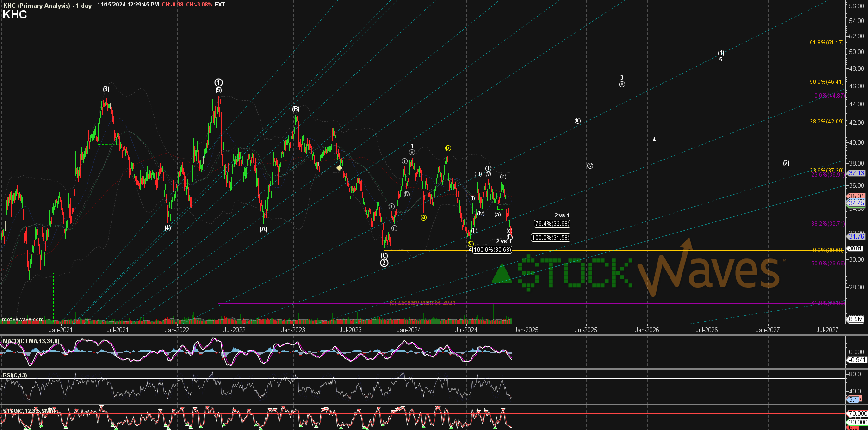The height and width of the screenshot is (430, 868).
Task: Click the 30.000 stochastic oversold level tag
Action: click(x=857, y=422)
